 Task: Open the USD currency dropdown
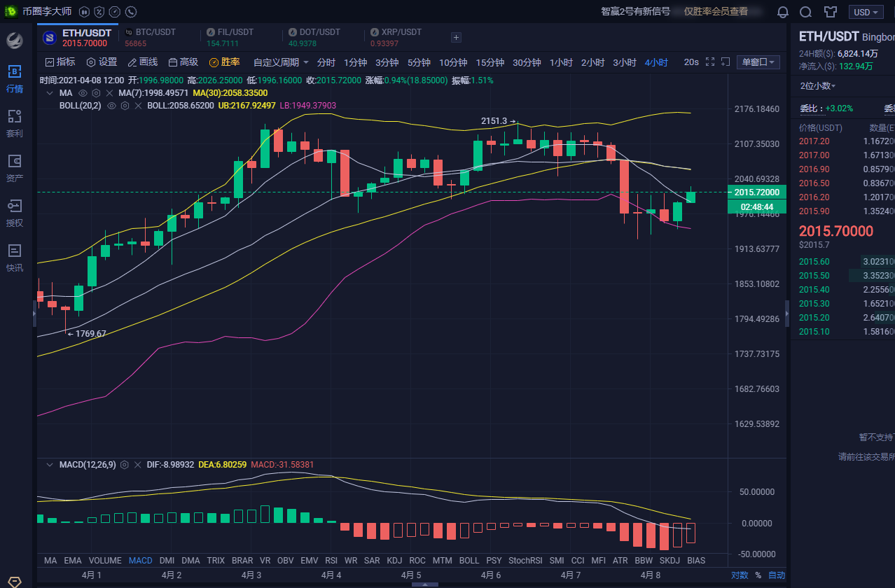click(x=866, y=12)
